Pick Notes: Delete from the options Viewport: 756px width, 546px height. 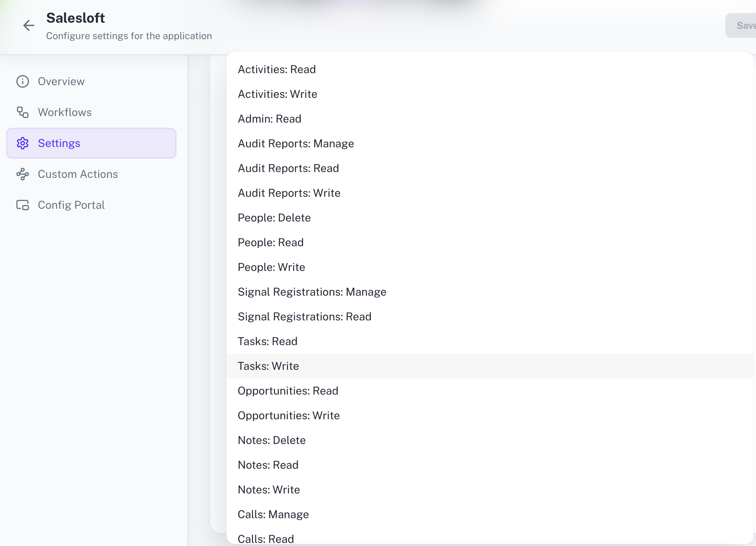tap(271, 440)
